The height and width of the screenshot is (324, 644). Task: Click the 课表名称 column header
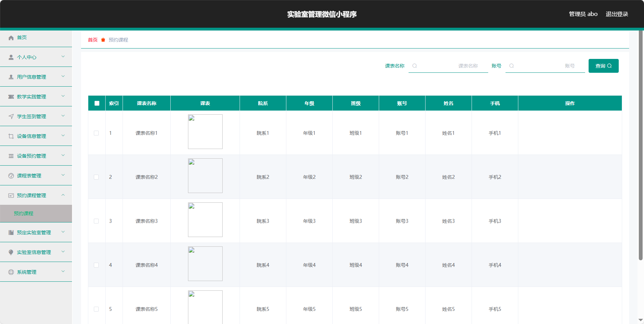click(146, 103)
